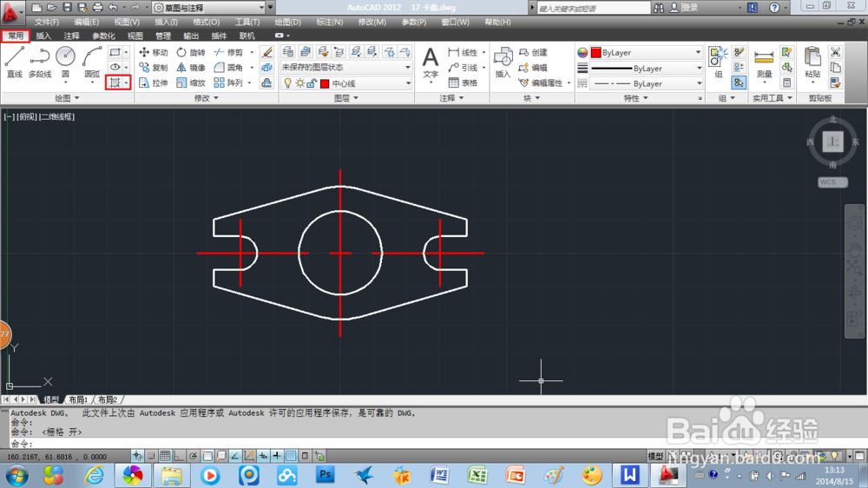868x488 pixels.
Task: Activate the Array (阵列) tool
Action: pos(228,82)
